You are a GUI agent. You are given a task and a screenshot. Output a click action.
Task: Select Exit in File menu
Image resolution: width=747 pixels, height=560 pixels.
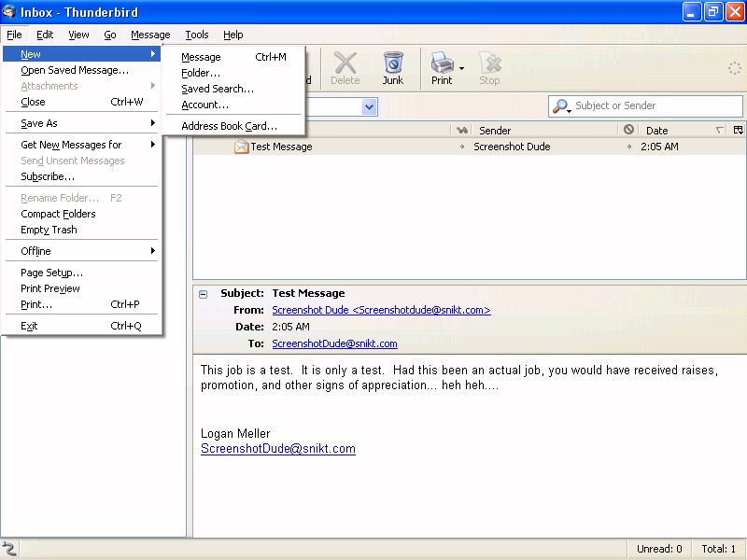(x=82, y=326)
